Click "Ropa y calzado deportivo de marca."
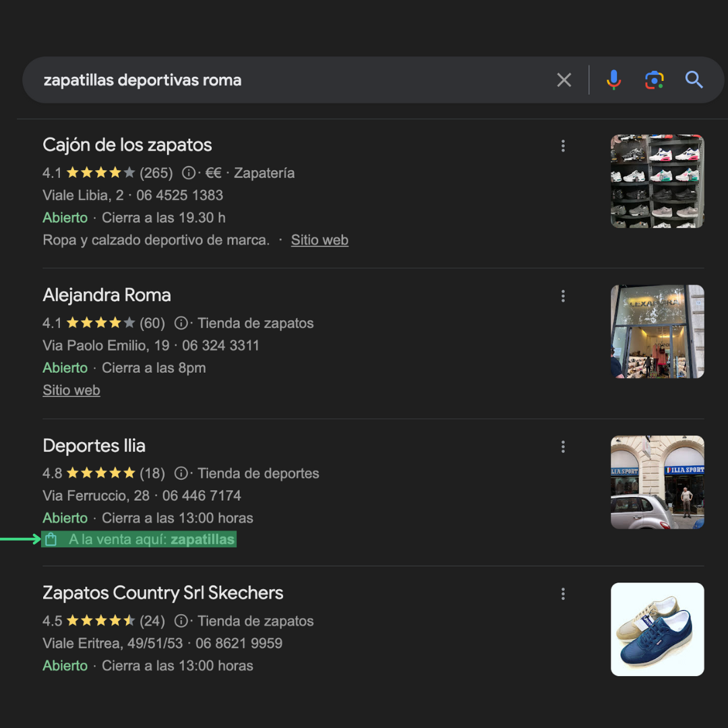 click(x=156, y=240)
